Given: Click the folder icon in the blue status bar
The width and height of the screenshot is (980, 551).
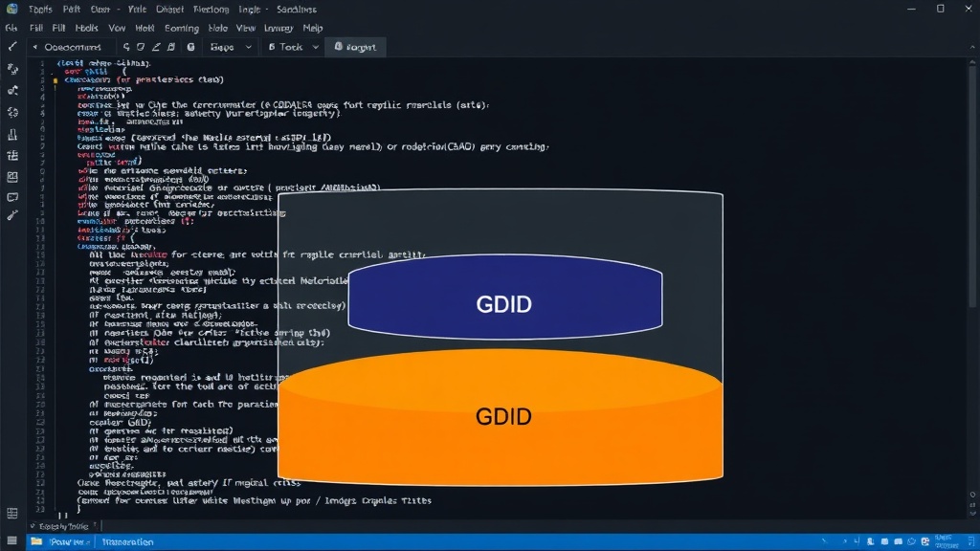Looking at the screenshot, I should (x=36, y=541).
